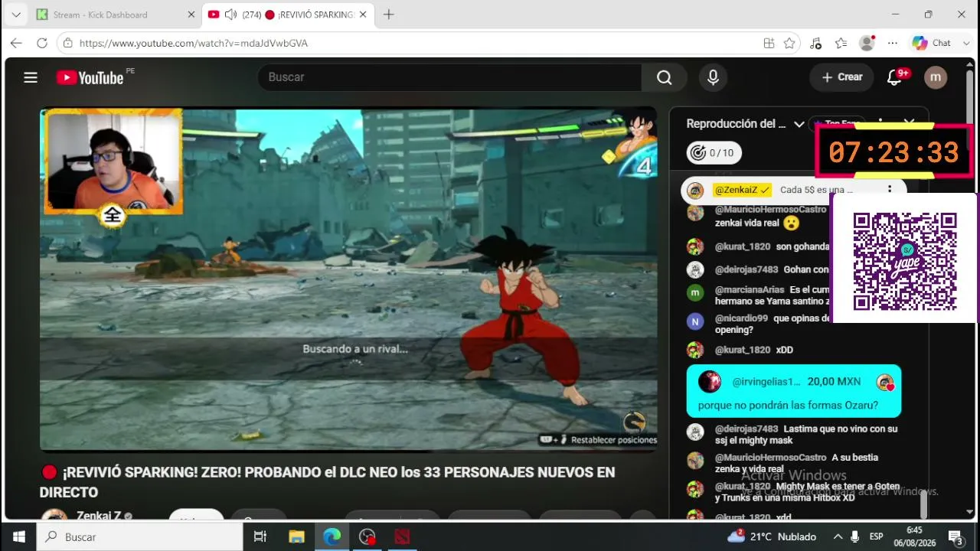Screen dimensions: 980x551
Task: Close the YouTube tab
Action: pos(363,15)
